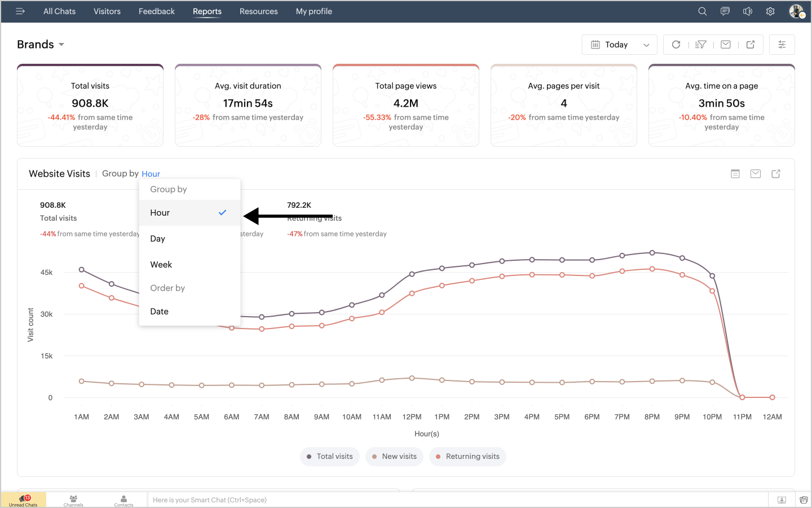
Task: Open the filter icon in toolbar
Action: click(x=701, y=45)
